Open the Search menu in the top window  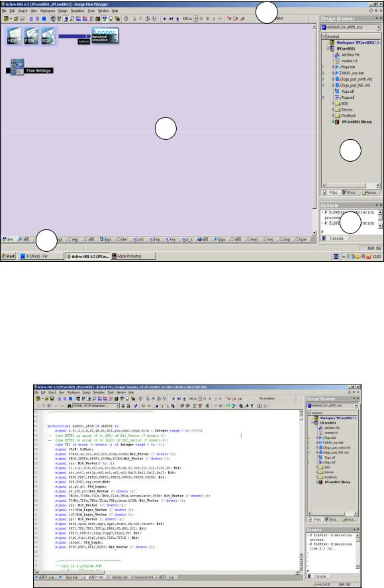(x=23, y=11)
